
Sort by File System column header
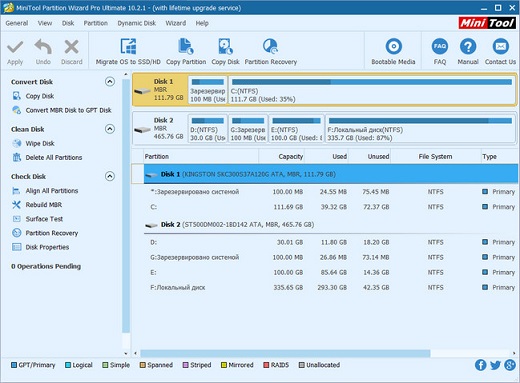click(x=435, y=156)
